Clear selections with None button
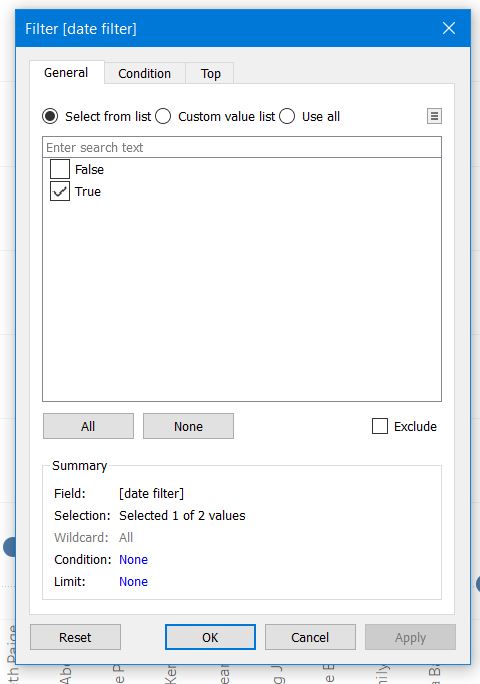 tap(188, 426)
